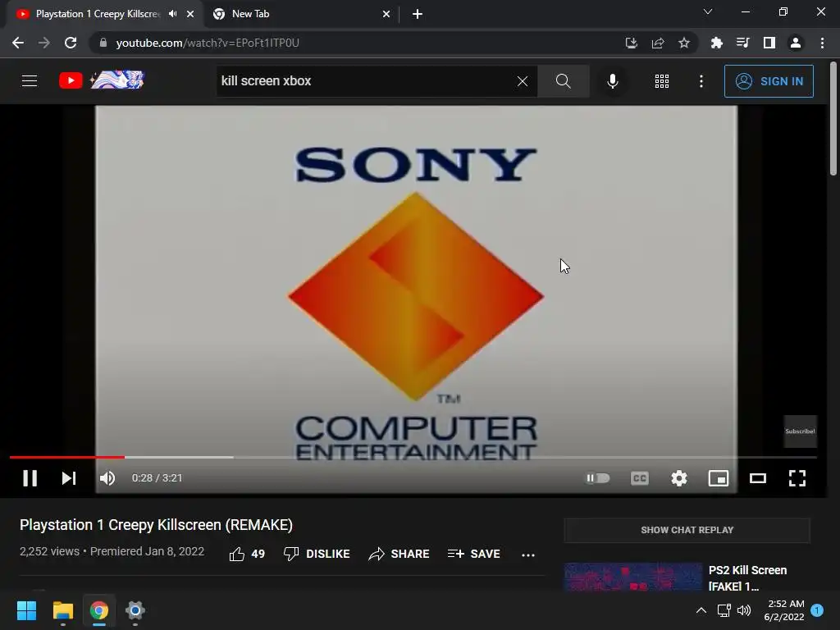Go back to the previous page
Viewport: 840px width, 630px height.
[x=18, y=43]
